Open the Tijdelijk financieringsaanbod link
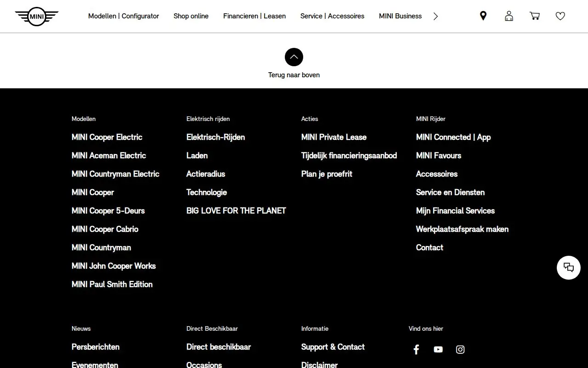588x368 pixels. 349,155
